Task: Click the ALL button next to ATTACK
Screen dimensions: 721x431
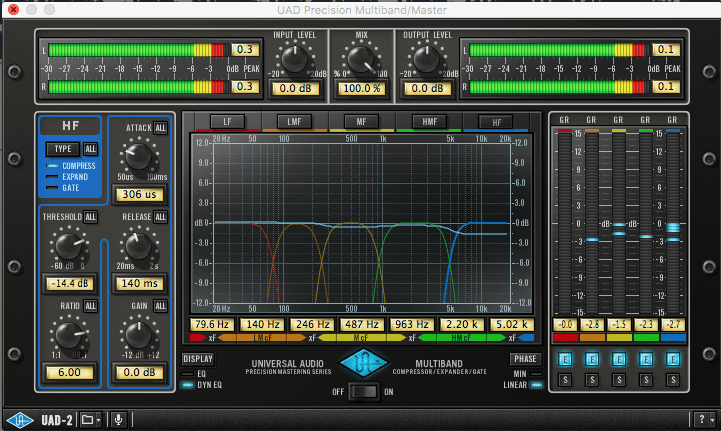Action: [160, 129]
